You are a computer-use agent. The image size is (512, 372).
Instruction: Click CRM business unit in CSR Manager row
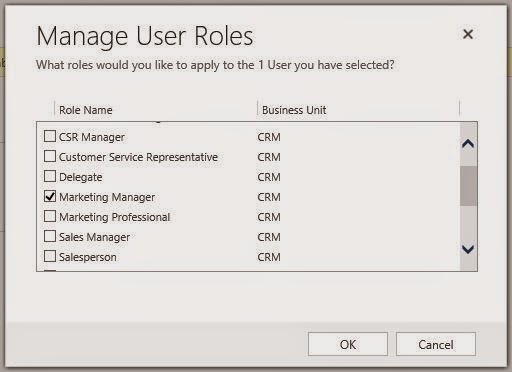(x=269, y=137)
